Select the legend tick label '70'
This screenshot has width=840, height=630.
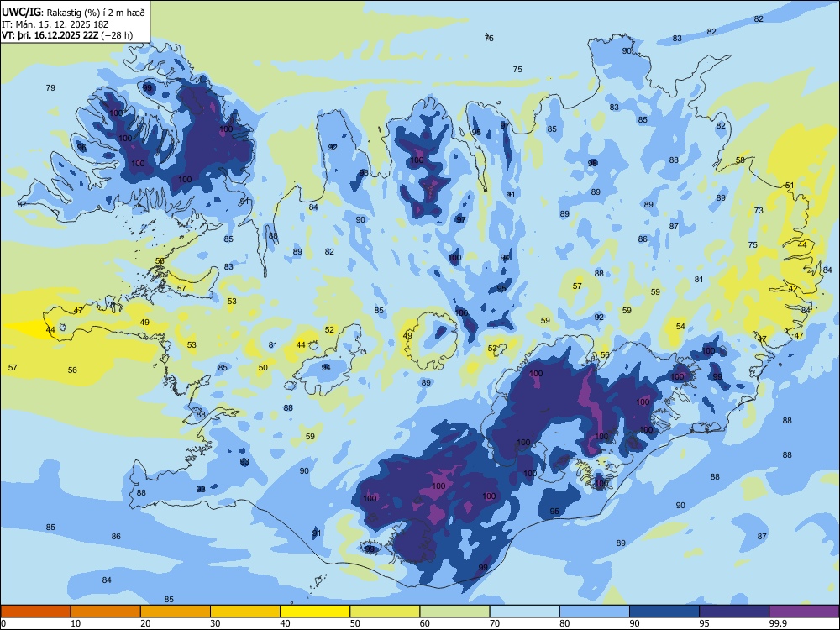[x=495, y=623]
